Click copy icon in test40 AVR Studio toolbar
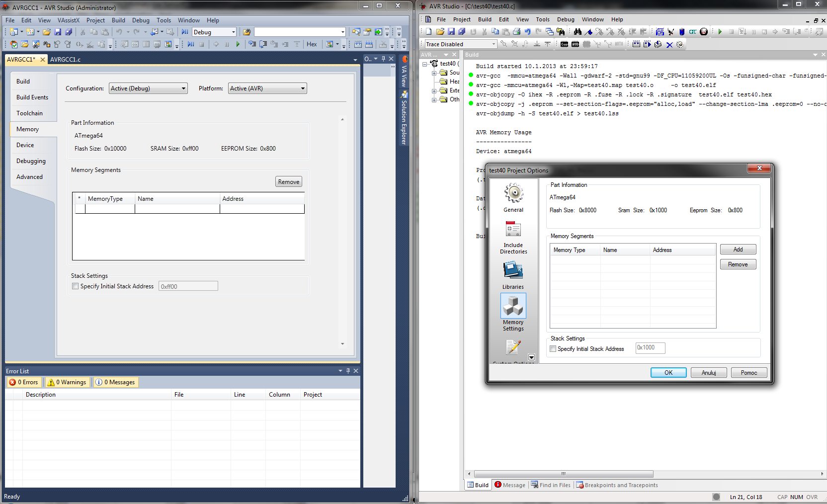 (x=495, y=32)
